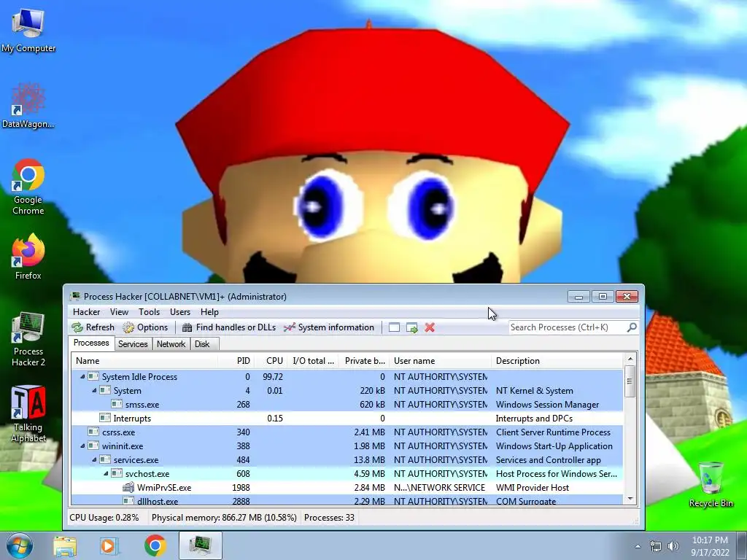Click the network tray icon

[x=656, y=546]
